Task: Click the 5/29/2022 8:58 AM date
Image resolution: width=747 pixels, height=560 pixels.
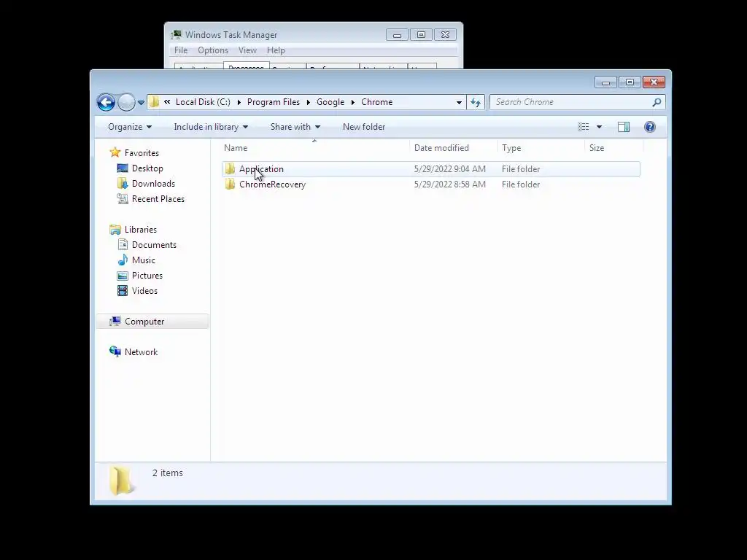Action: click(x=449, y=184)
